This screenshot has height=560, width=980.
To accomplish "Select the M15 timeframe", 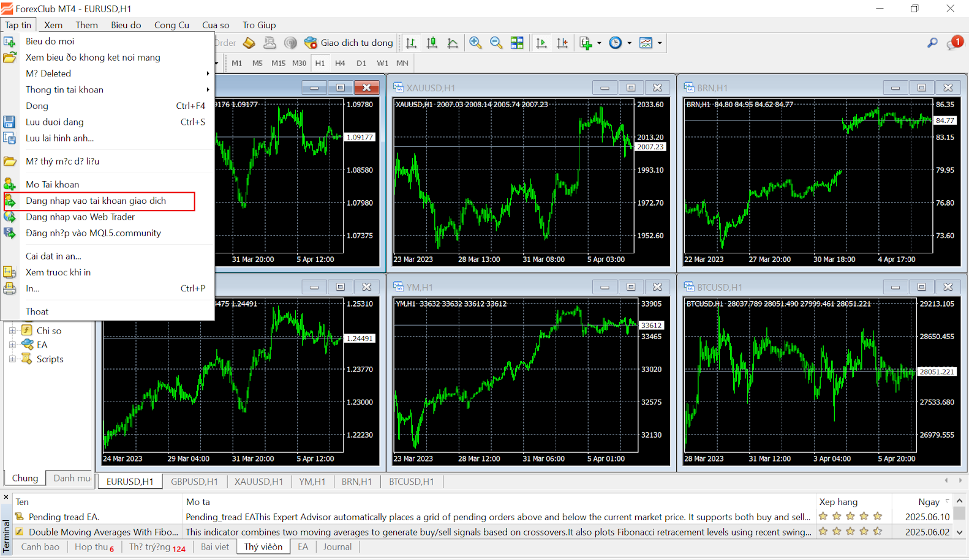I will [278, 63].
